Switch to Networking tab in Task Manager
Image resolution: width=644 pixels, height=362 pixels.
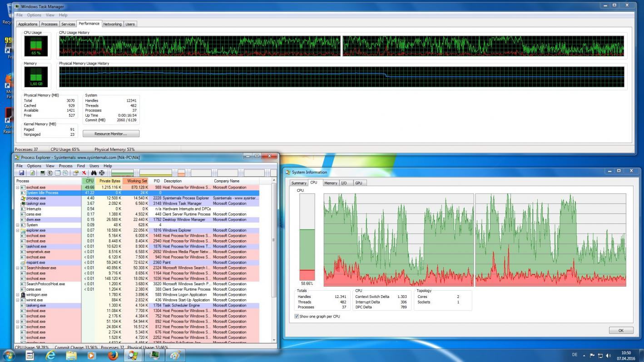click(112, 24)
